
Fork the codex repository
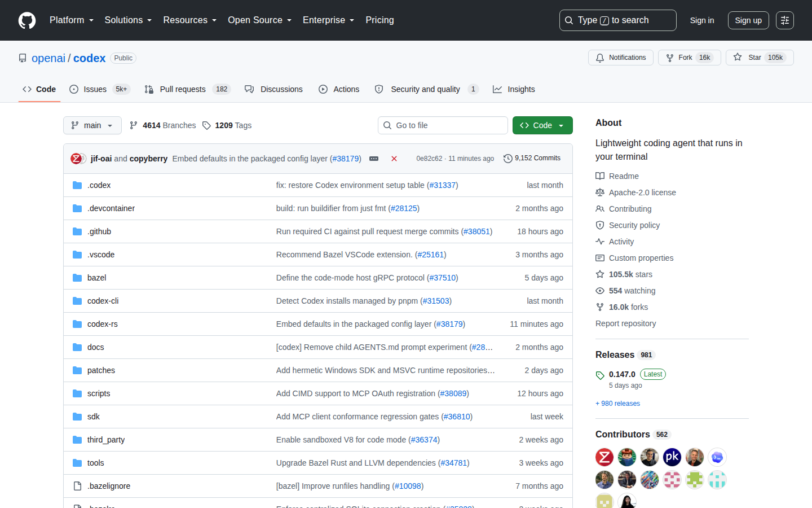click(x=689, y=58)
